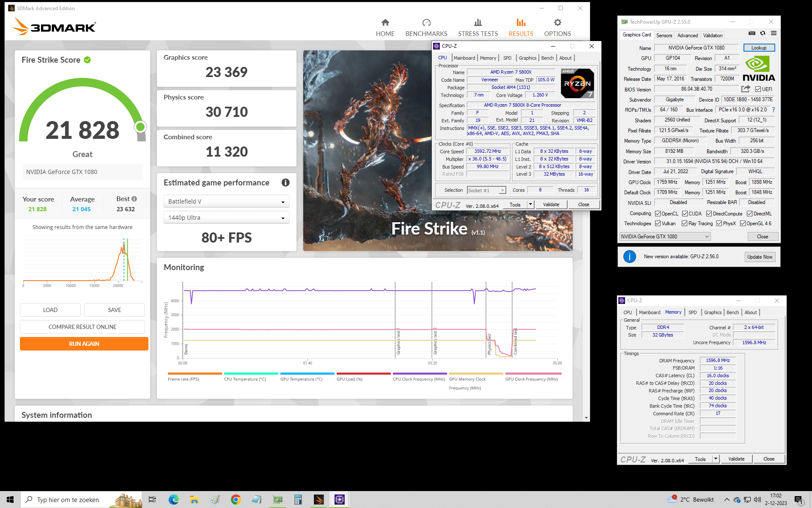The height and width of the screenshot is (508, 812).
Task: Toggle OpenGL 4.6 checkbox
Action: (x=743, y=224)
